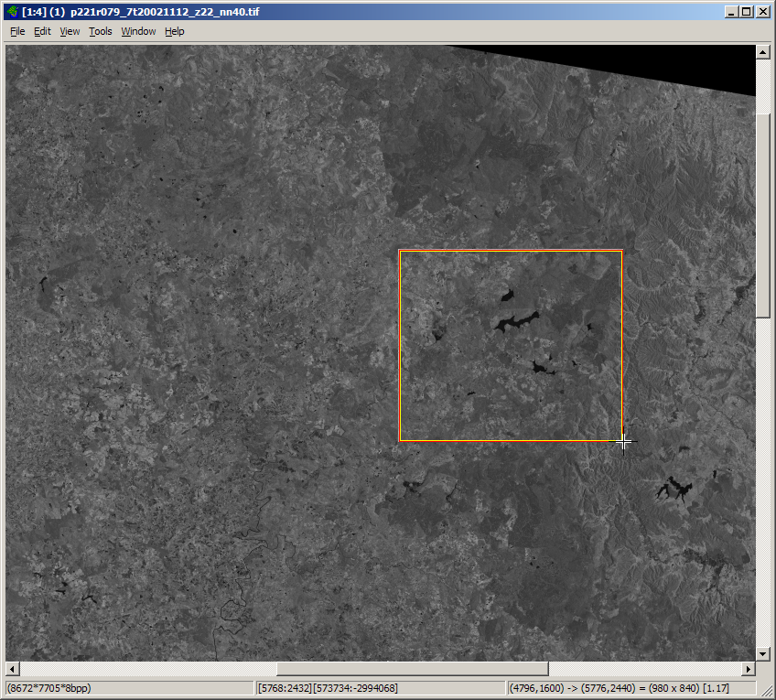Open the Edit menu
776x700 pixels.
(42, 31)
